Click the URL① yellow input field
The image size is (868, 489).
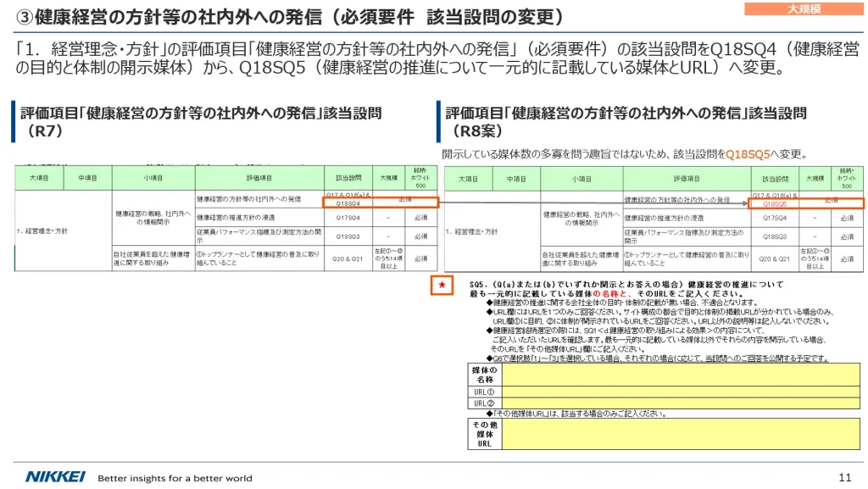tap(681, 392)
